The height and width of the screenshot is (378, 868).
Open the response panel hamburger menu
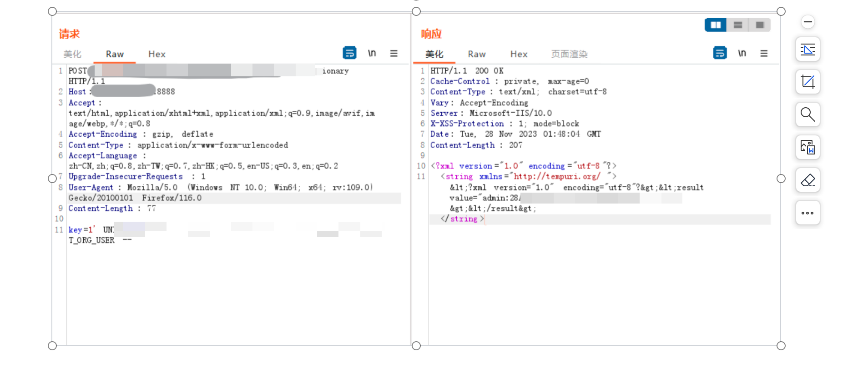coord(764,54)
